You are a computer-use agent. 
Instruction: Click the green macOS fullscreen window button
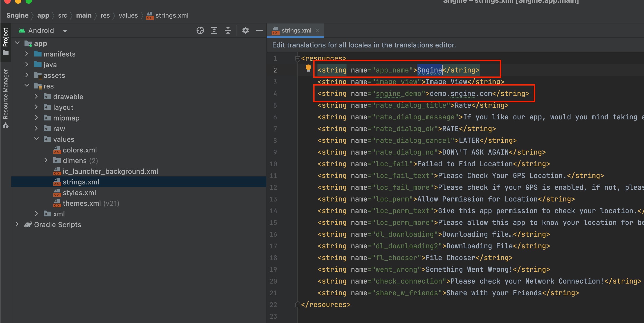[x=29, y=1]
